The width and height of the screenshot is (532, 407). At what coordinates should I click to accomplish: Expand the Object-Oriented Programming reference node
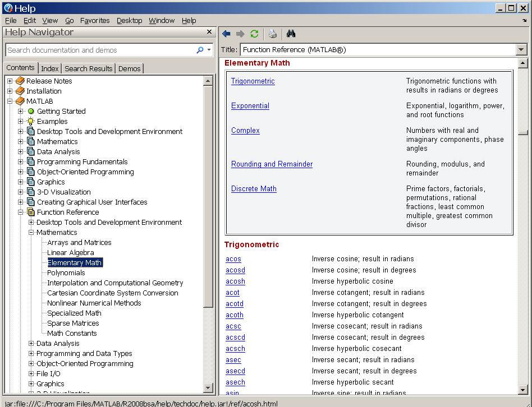[31, 364]
